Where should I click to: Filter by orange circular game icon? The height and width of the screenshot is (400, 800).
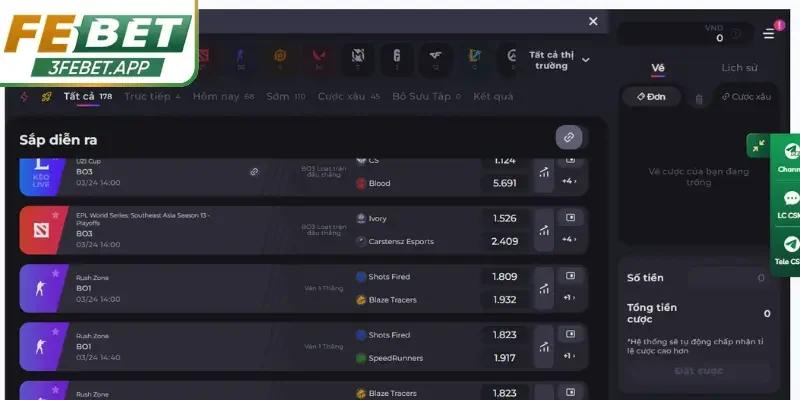point(280,59)
